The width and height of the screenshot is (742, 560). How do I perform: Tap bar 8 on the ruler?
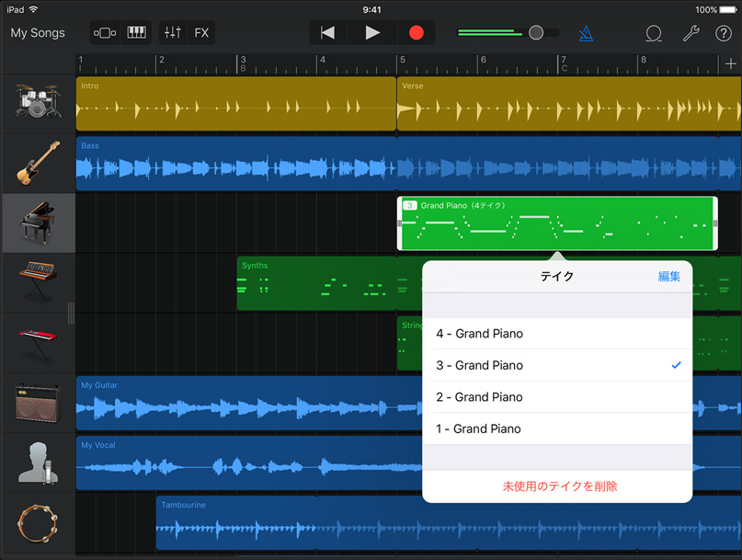click(644, 60)
